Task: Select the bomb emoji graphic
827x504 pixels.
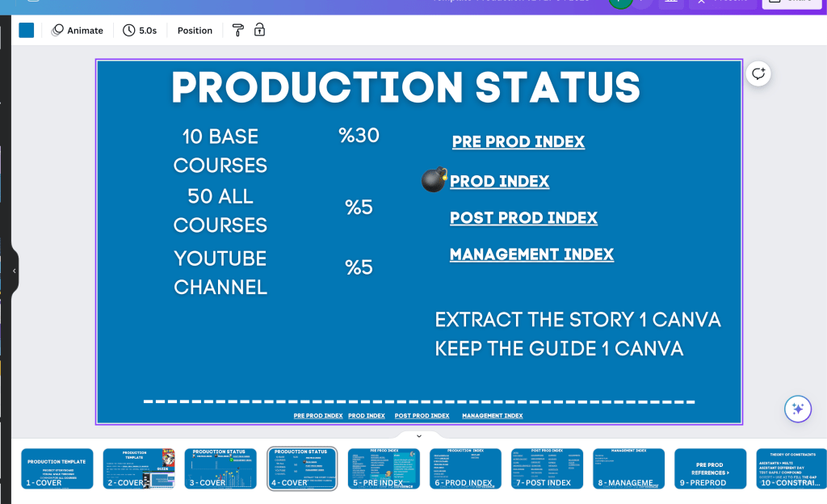Action: coord(434,180)
